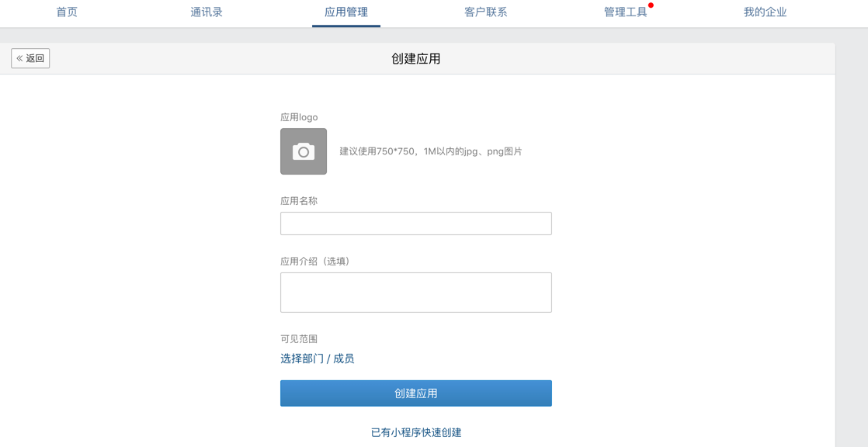Screen dimensions: 868x447
Task: Select the 应用管理 tab
Action: (x=346, y=12)
